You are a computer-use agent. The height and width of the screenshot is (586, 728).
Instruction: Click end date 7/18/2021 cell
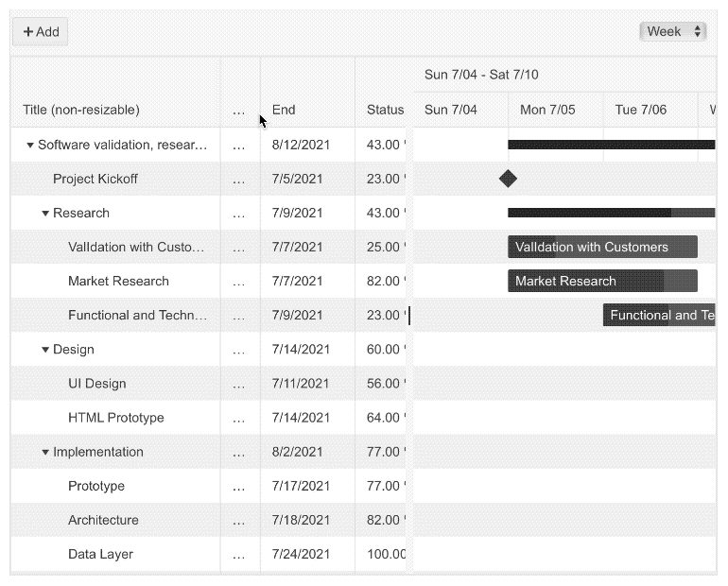click(x=308, y=520)
